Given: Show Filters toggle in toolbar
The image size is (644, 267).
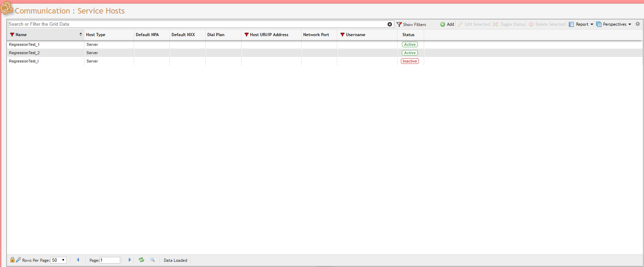Looking at the screenshot, I should 411,24.
